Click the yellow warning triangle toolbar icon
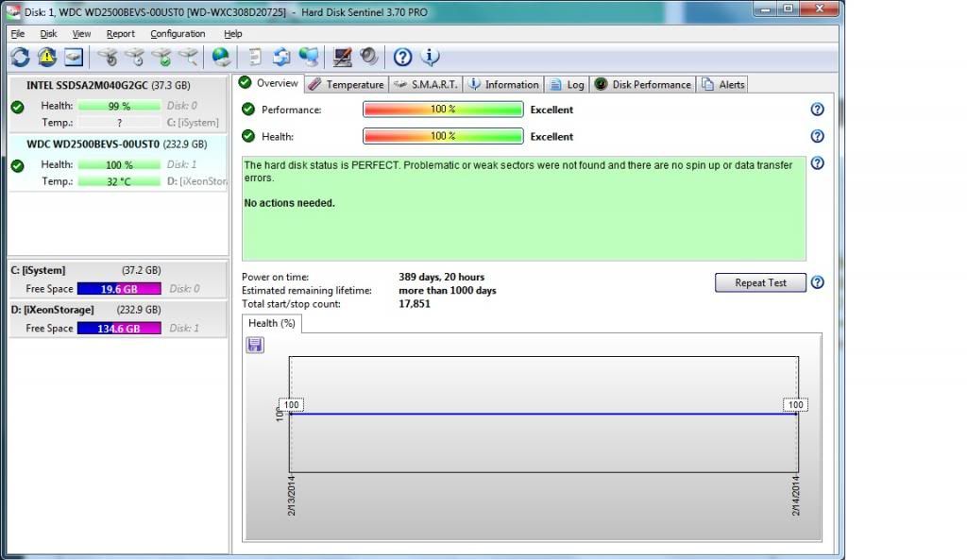 tap(47, 58)
